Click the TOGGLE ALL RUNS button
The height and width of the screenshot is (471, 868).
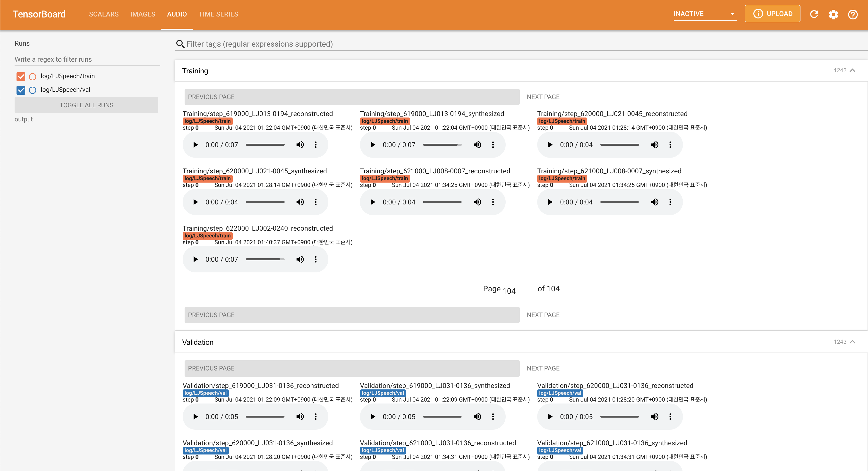click(86, 105)
